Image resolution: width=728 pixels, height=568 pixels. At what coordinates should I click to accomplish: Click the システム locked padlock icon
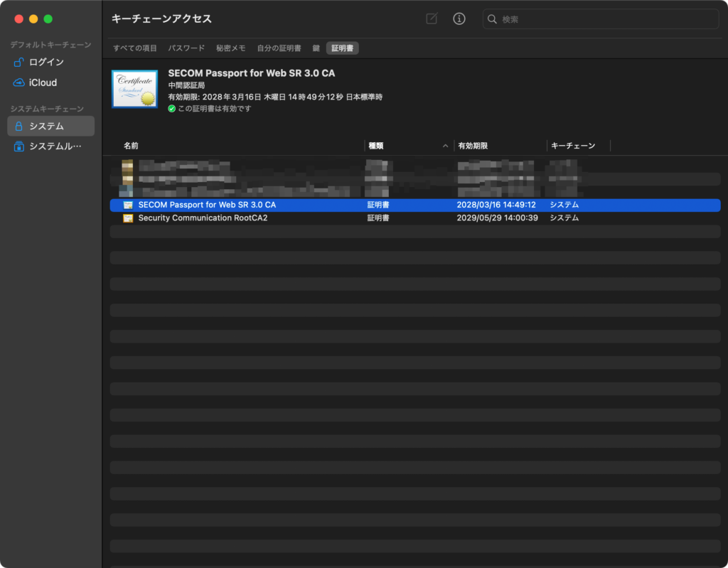pyautogui.click(x=19, y=127)
